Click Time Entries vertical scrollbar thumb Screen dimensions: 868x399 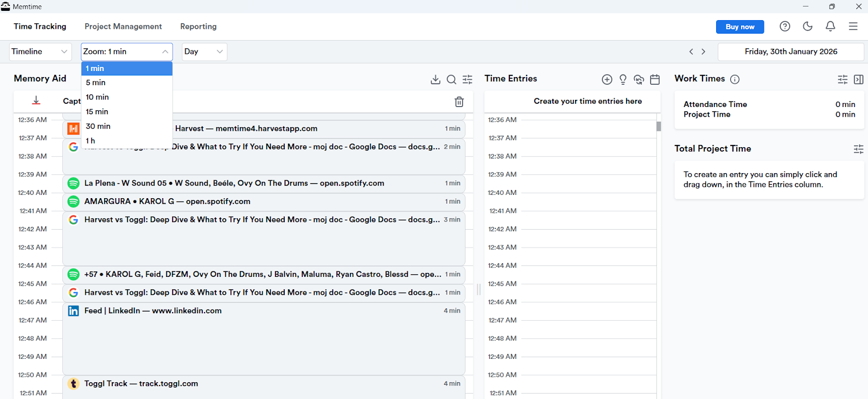659,126
